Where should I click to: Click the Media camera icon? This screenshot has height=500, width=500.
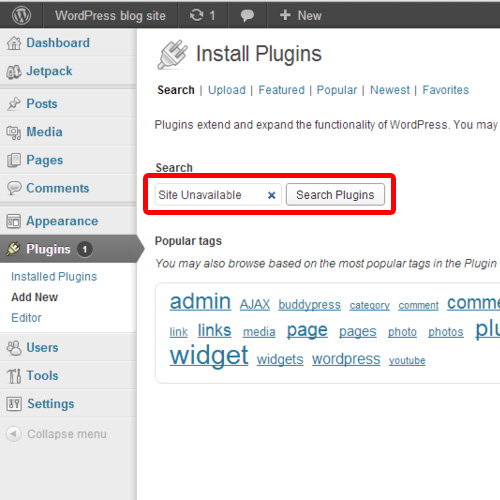[x=14, y=132]
